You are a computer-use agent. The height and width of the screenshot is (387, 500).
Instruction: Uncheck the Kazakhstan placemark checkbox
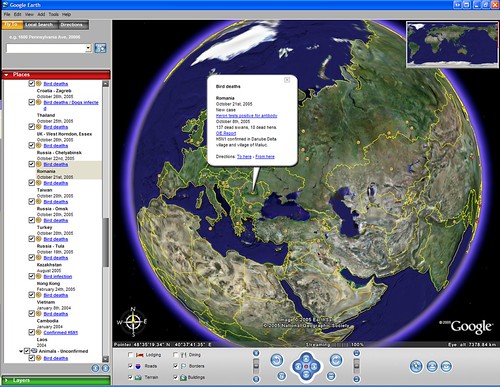click(x=32, y=257)
